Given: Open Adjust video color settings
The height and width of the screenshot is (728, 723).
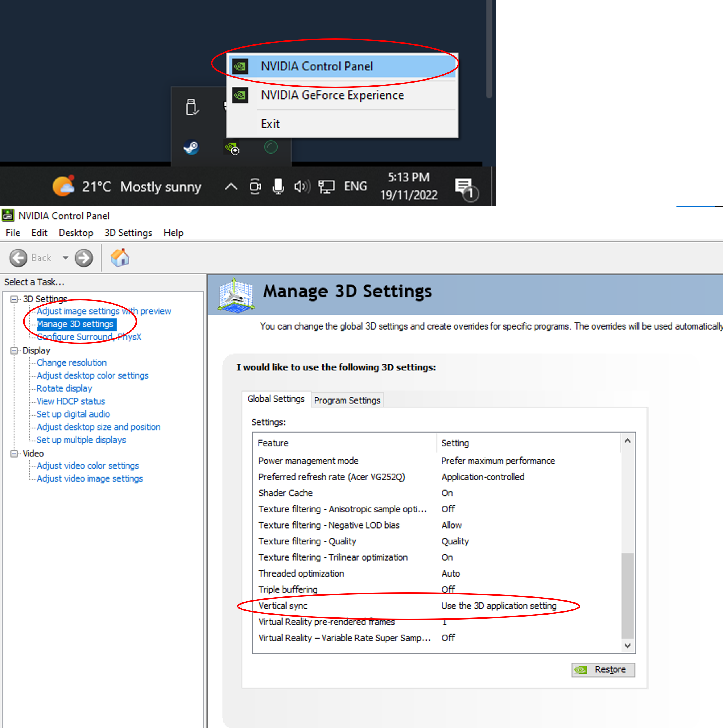Looking at the screenshot, I should click(x=88, y=466).
